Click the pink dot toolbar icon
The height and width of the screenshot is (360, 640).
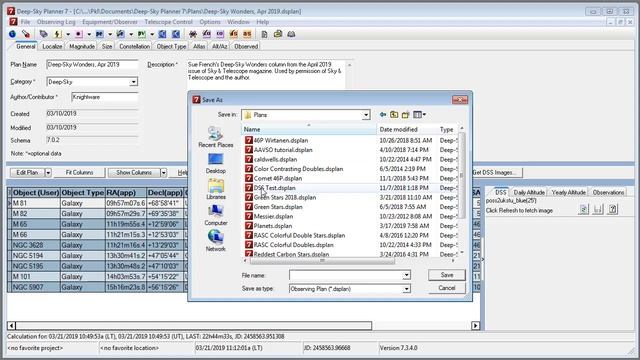pos(78,34)
